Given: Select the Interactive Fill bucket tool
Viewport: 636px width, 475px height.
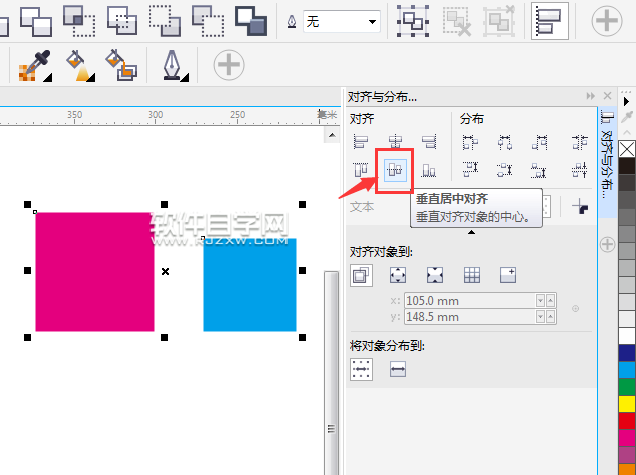Looking at the screenshot, I should click(x=80, y=66).
